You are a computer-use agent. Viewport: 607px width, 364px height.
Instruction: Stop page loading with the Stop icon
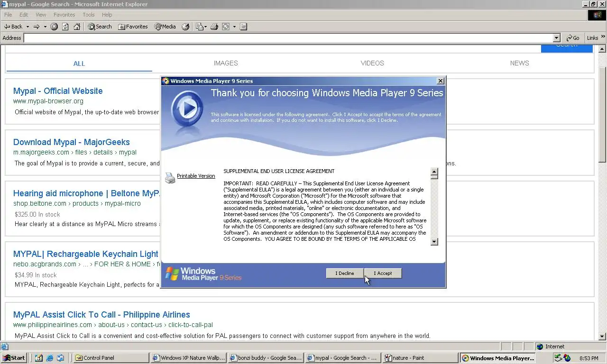[x=54, y=27]
